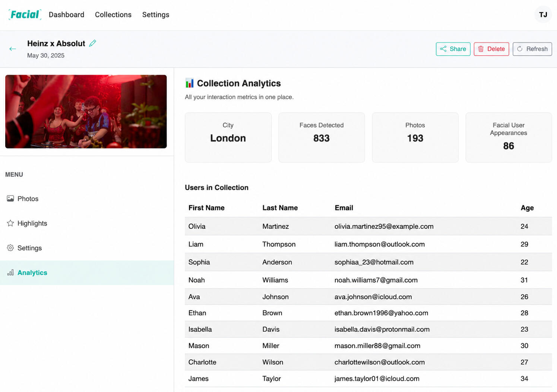The height and width of the screenshot is (392, 557).
Task: Click the Facial User Appearances 86 card
Action: pos(509,137)
